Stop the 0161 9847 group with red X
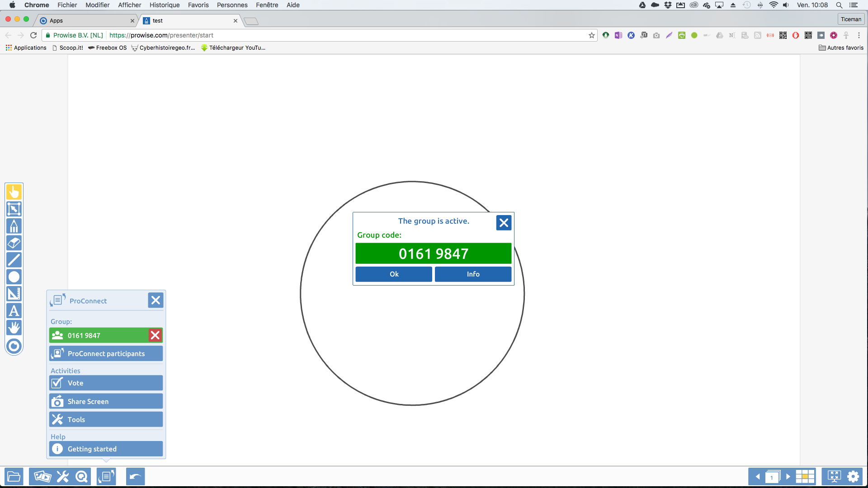This screenshot has height=488, width=868. tap(155, 335)
